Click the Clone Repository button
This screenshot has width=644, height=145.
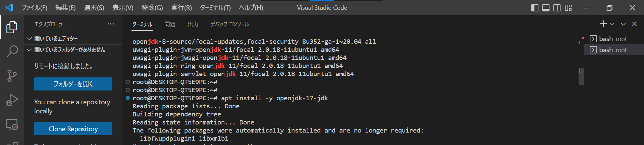pos(73,129)
